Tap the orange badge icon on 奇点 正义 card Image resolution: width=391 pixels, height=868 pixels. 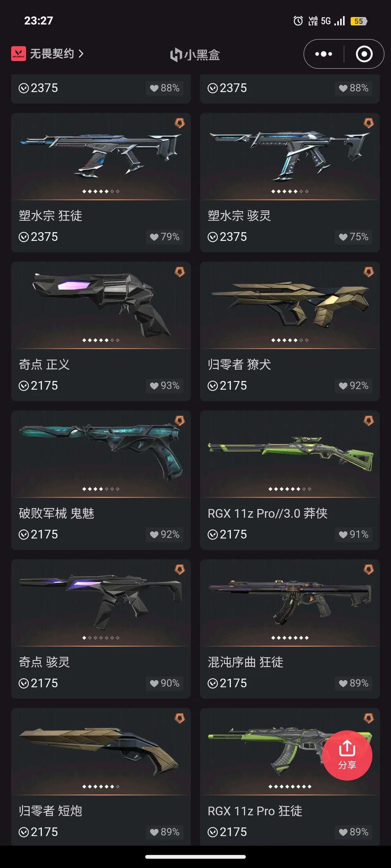point(179,272)
